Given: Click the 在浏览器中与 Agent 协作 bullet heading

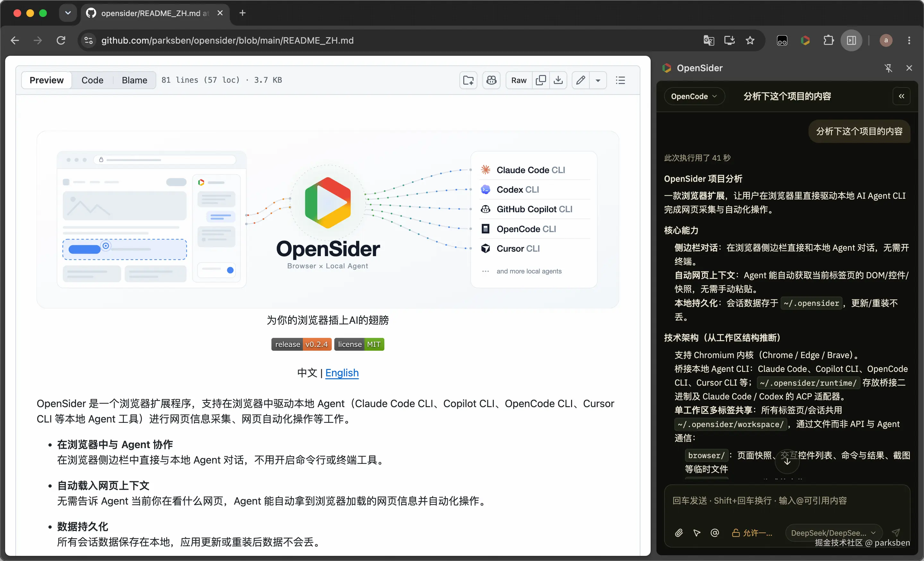Looking at the screenshot, I should click(x=115, y=444).
